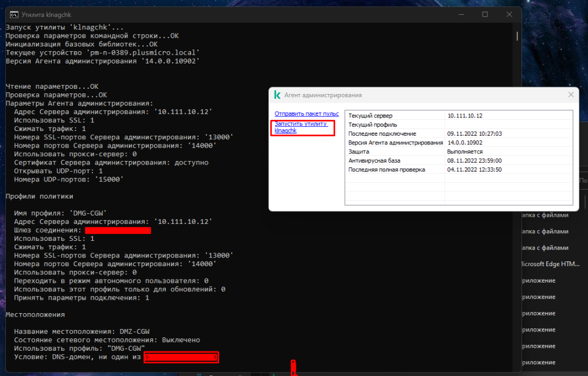Click the line "Использовать профиль: "DMG-CGW""
Image resolution: width=588 pixels, height=376 pixels.
79,348
